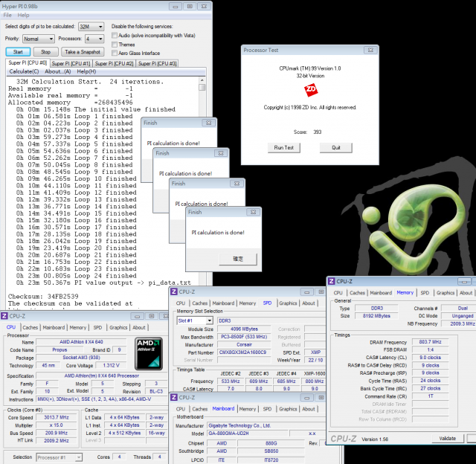This screenshot has width=476, height=464.
Task: Click the NB Frequency value 2009.3 MHz
Action: pyautogui.click(x=460, y=323)
